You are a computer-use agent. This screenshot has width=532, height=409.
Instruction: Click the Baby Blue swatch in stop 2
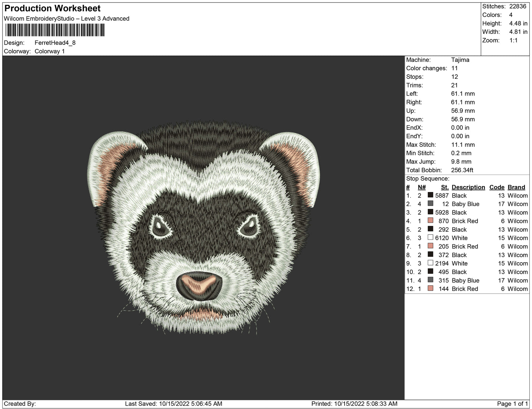point(430,204)
